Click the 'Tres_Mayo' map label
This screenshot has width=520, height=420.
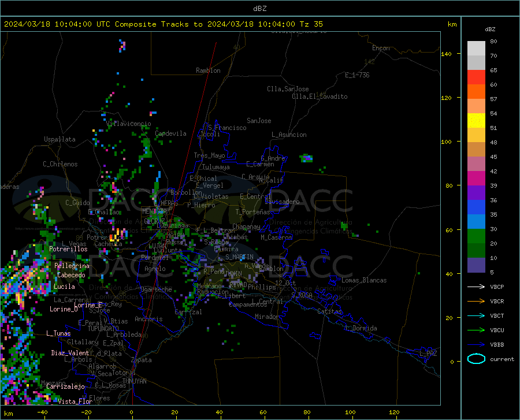[x=209, y=155]
